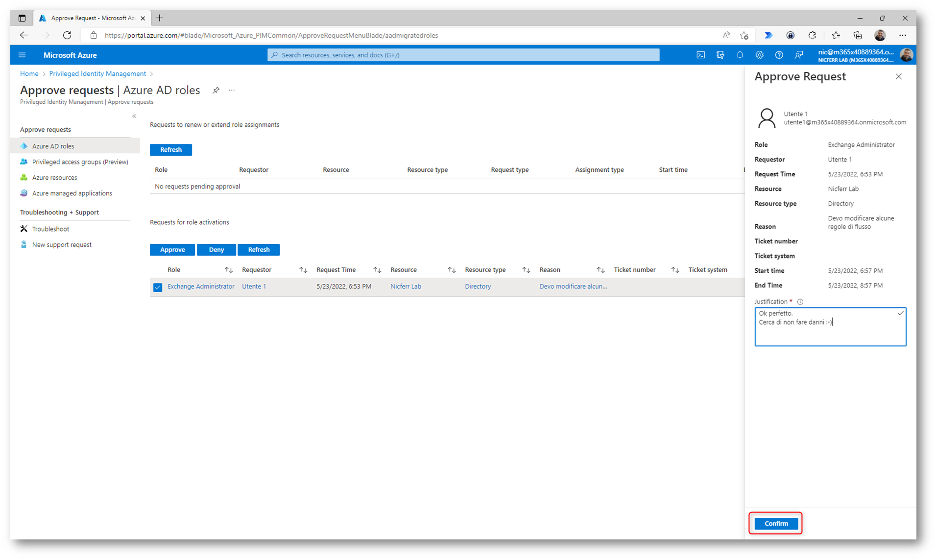Collapse the left menu with double chevron

[134, 116]
